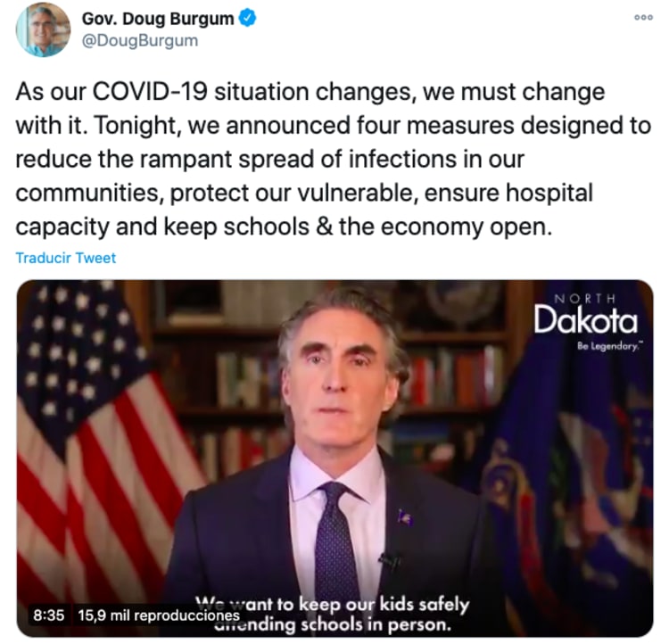Click the round profile avatar picture
Screen dimensions: 669x644
pos(43,29)
